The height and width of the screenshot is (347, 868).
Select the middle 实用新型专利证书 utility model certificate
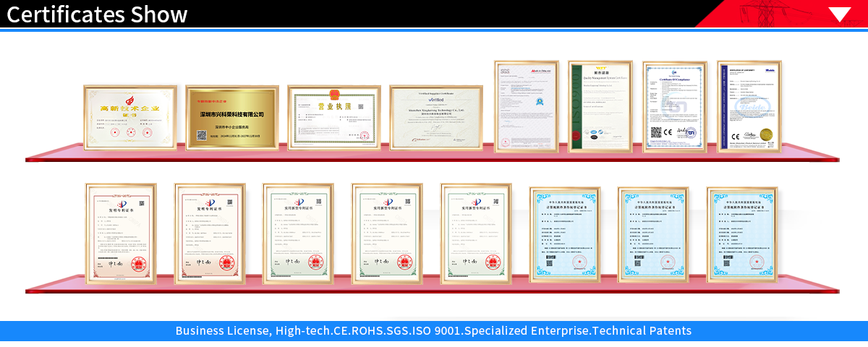click(387, 233)
